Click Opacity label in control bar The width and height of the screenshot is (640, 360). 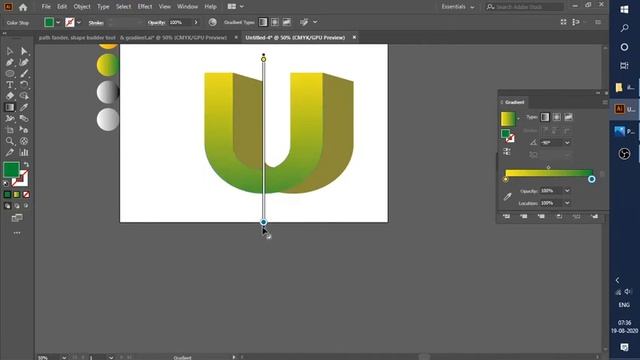pos(156,23)
